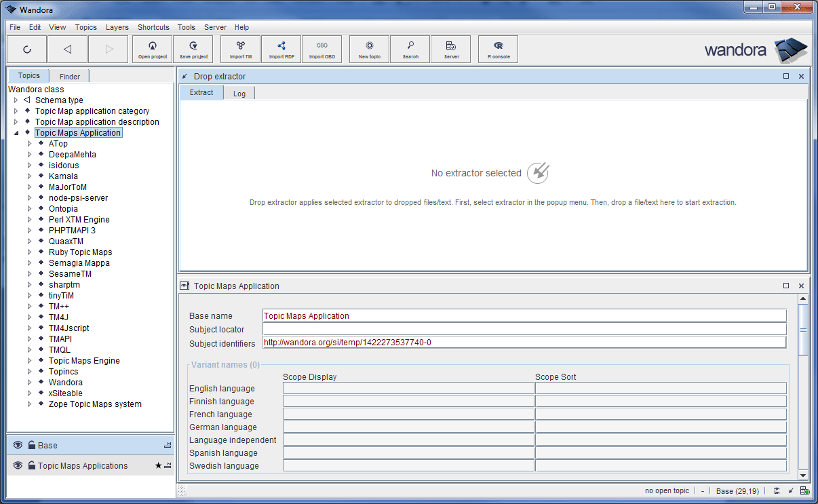Switch to the Finder tab
The width and height of the screenshot is (818, 504).
(x=69, y=77)
